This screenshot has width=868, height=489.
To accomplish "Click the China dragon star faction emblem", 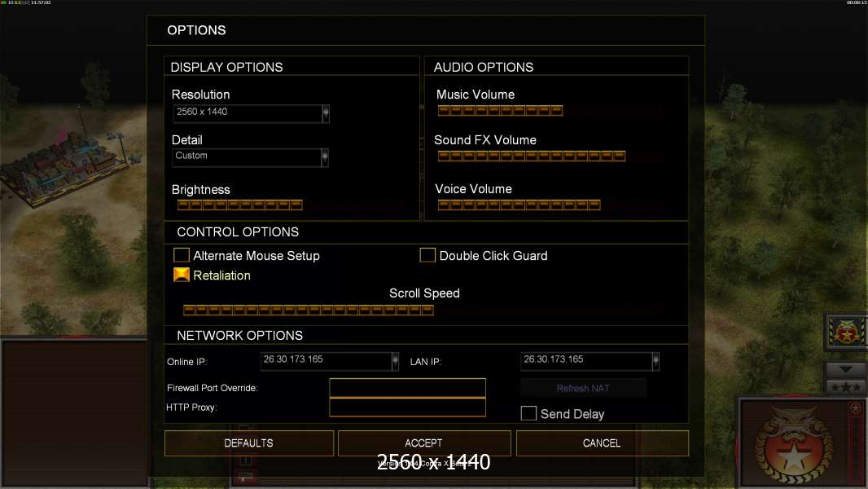I will click(x=794, y=445).
